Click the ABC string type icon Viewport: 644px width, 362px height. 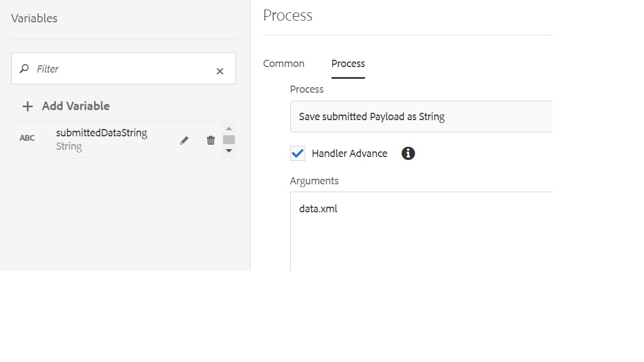[27, 137]
